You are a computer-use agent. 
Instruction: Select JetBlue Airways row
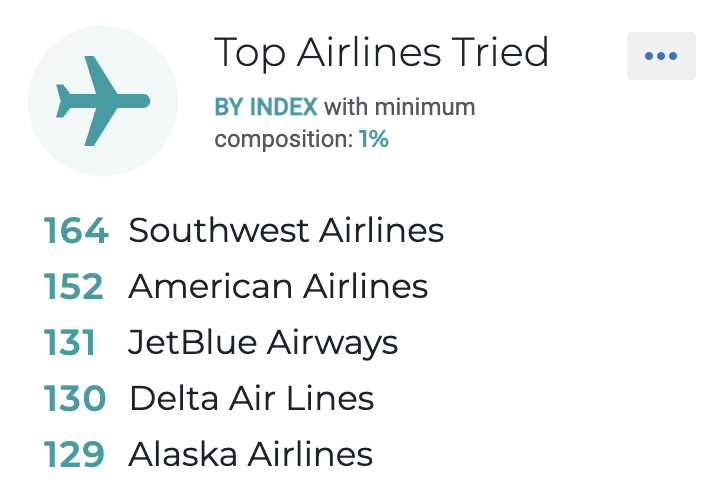pyautogui.click(x=220, y=342)
